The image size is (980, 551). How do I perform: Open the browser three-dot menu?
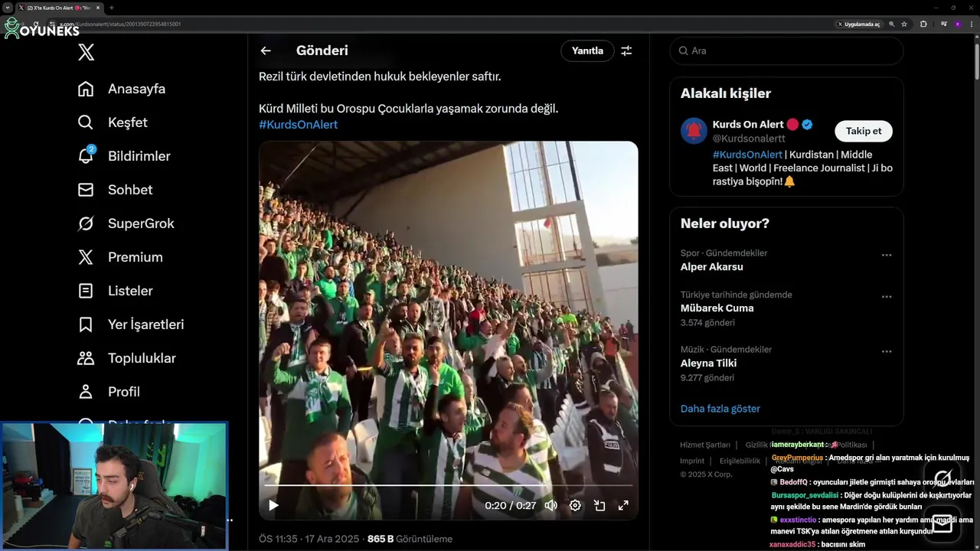970,24
